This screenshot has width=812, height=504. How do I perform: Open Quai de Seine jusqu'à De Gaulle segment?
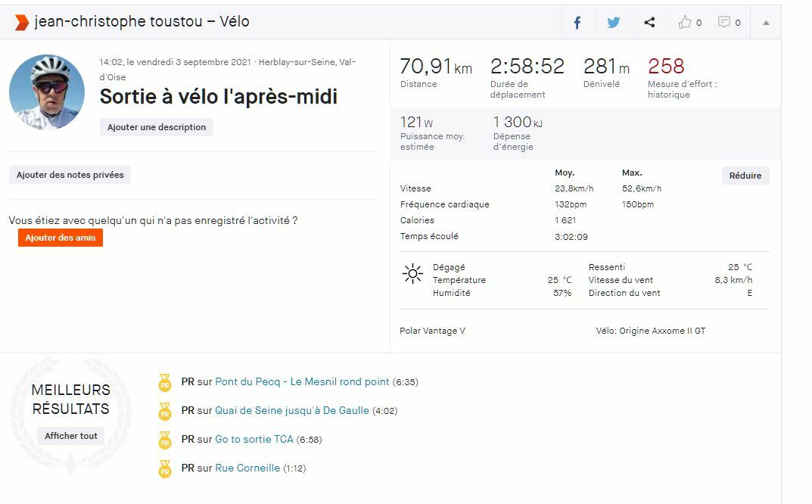click(292, 411)
